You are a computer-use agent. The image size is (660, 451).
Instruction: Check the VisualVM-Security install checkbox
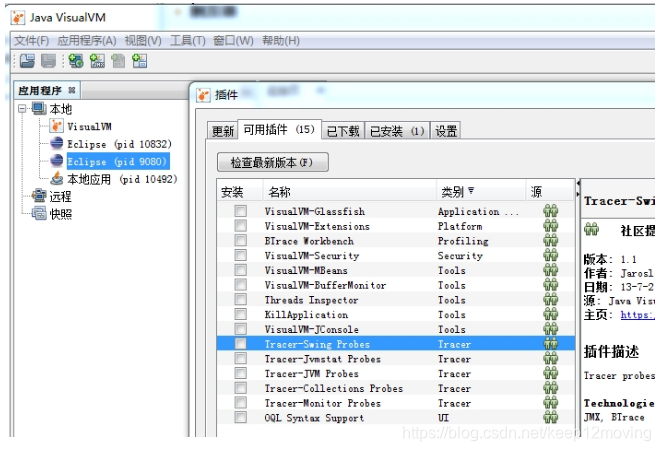(x=241, y=255)
